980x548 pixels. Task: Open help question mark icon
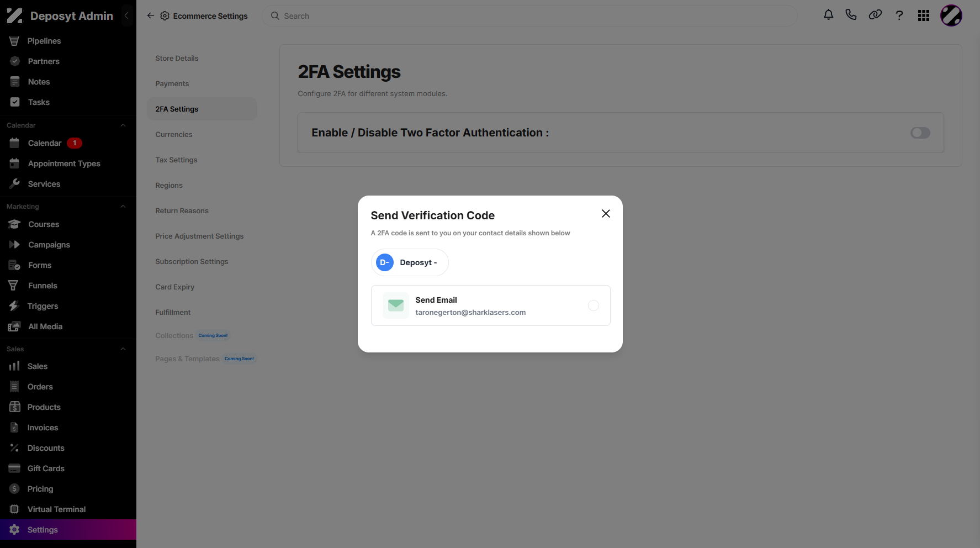coord(899,15)
